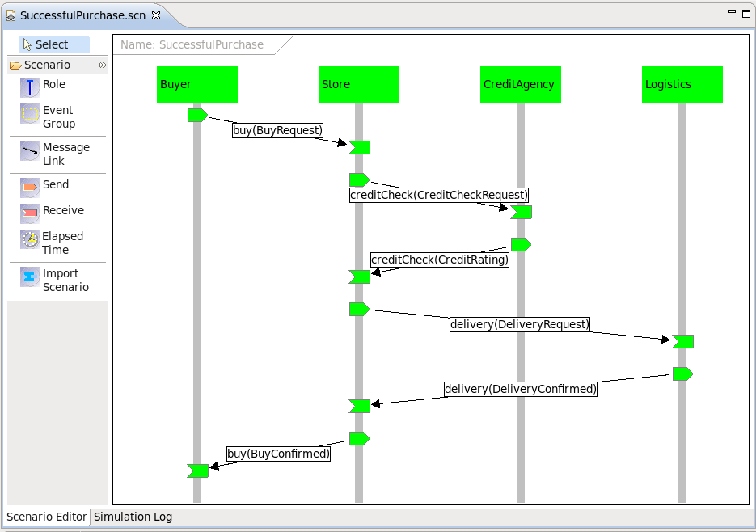Activate the Select tool in palette
The image size is (756, 532).
(x=54, y=44)
